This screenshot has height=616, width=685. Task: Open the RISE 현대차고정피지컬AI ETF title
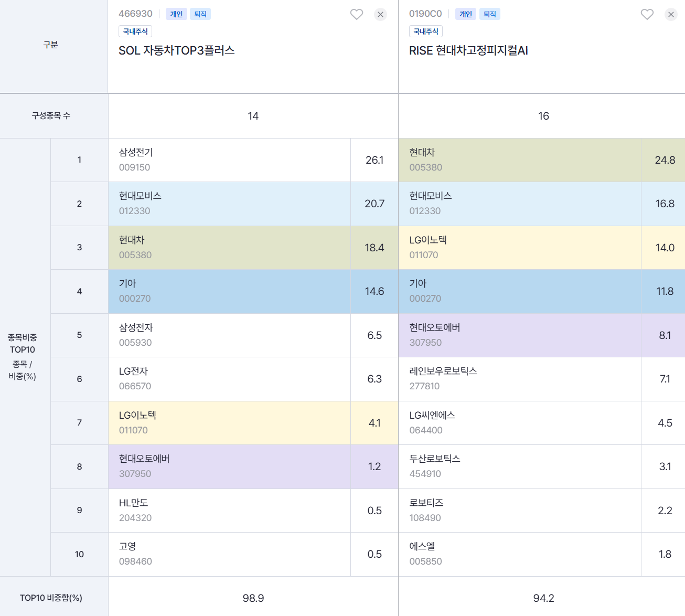[468, 50]
